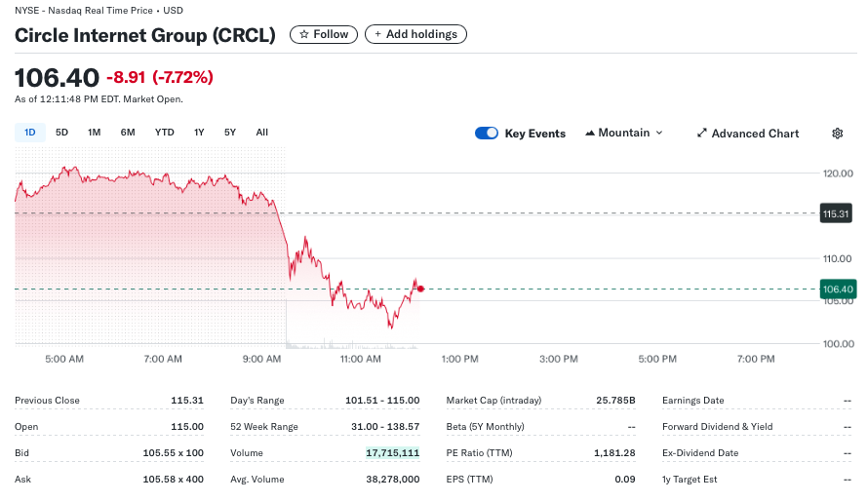This screenshot has height=502, width=868.
Task: Open the Advanced Chart link
Action: pyautogui.click(x=748, y=134)
